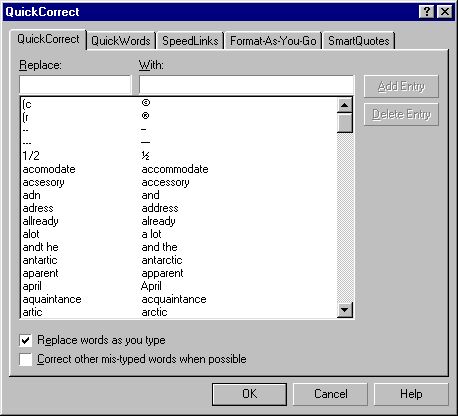Screen dimensions: 458x416
Task: Select the adn entry row
Action: [x=179, y=195]
